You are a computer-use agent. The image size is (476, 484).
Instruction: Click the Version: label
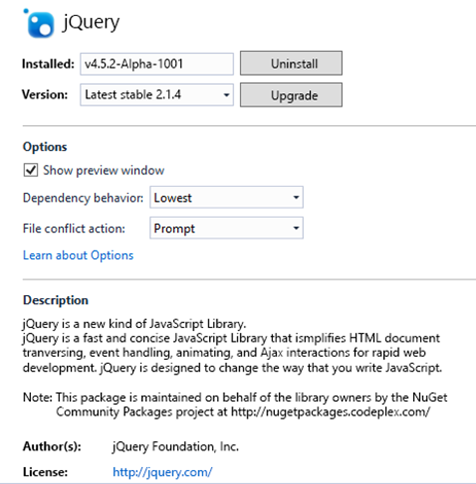point(45,95)
